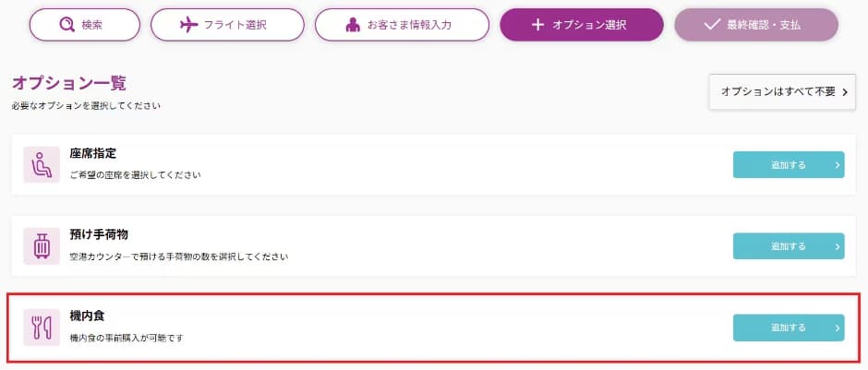
Task: Select the オプション選択 step tab
Action: pyautogui.click(x=581, y=25)
